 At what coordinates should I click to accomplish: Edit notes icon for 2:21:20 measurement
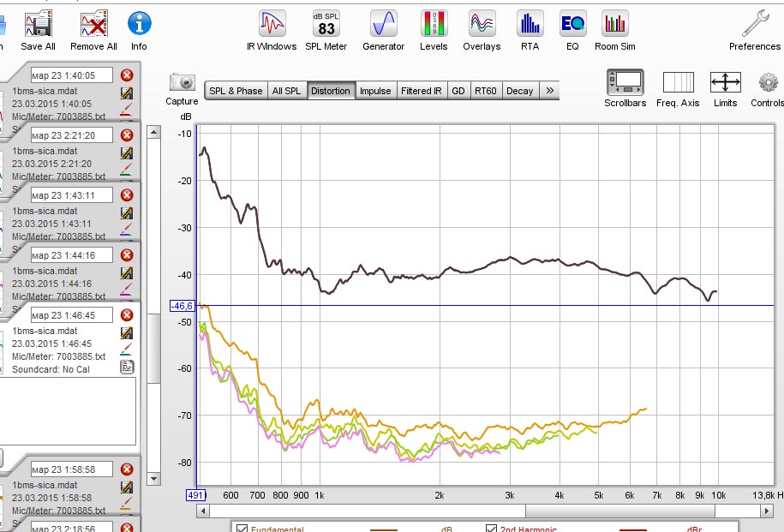[127, 153]
